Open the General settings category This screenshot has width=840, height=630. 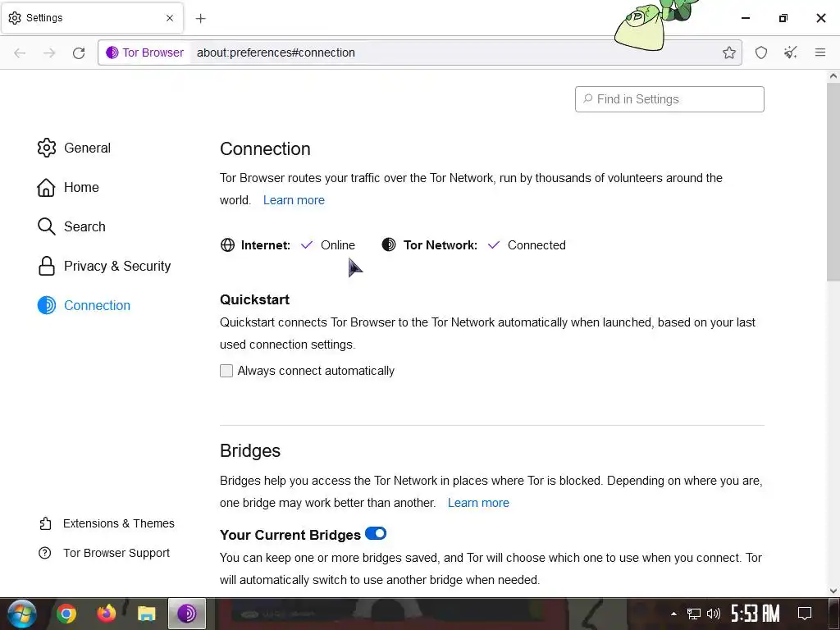click(x=74, y=148)
